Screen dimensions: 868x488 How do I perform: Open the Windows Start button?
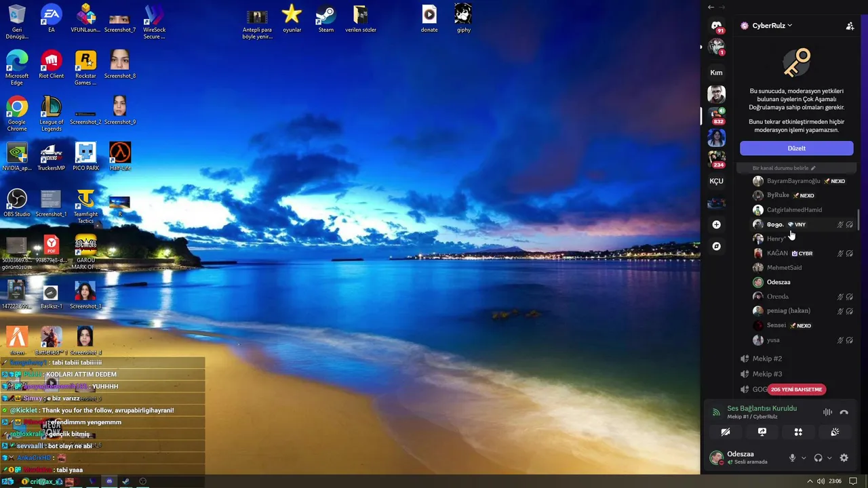7,481
